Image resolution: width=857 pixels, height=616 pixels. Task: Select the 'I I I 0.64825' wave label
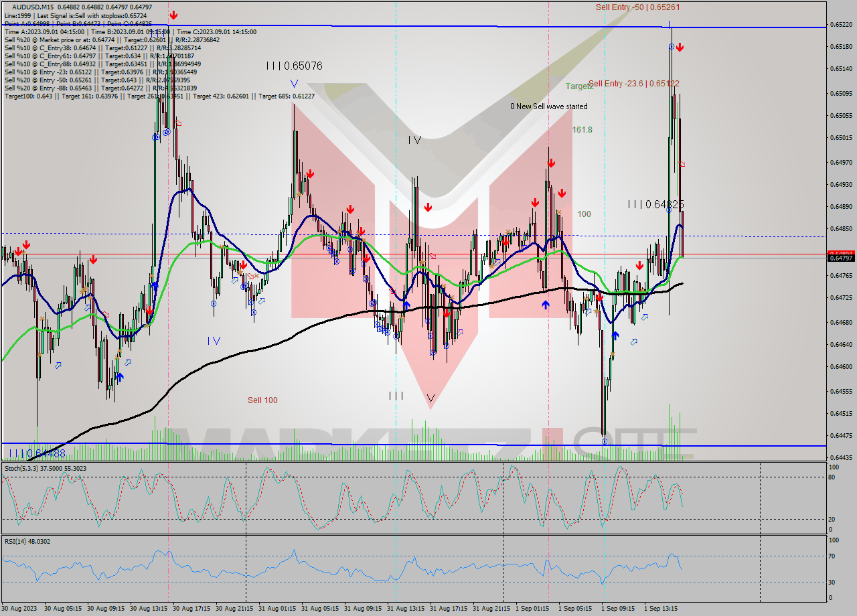pyautogui.click(x=655, y=204)
